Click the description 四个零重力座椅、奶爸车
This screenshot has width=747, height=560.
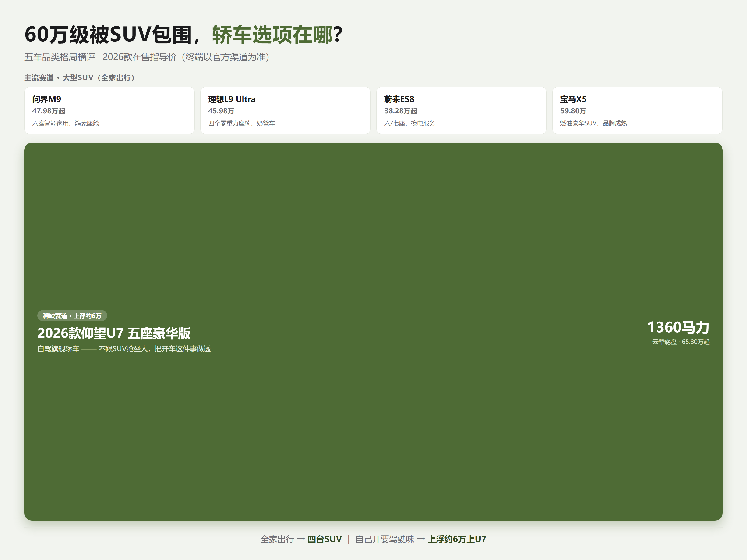[241, 123]
